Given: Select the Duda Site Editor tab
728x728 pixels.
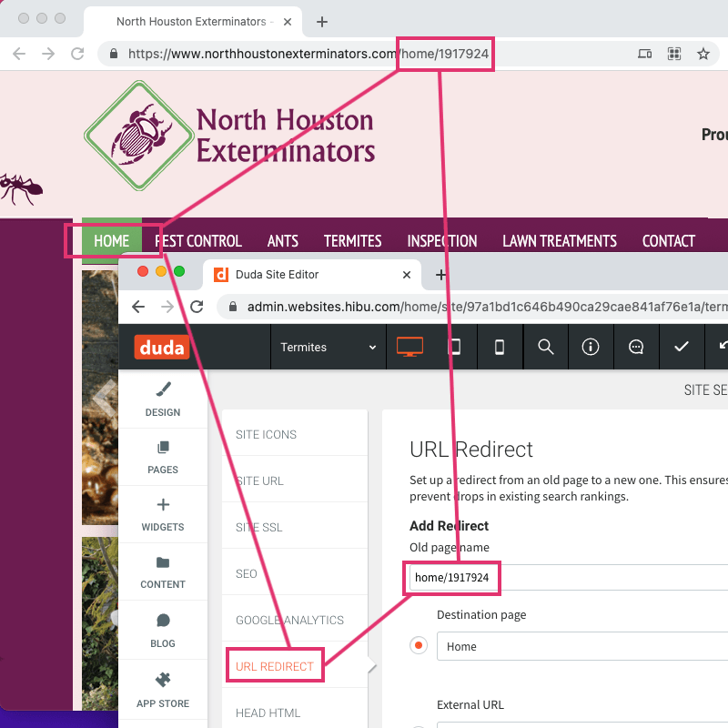Looking at the screenshot, I should (312, 275).
